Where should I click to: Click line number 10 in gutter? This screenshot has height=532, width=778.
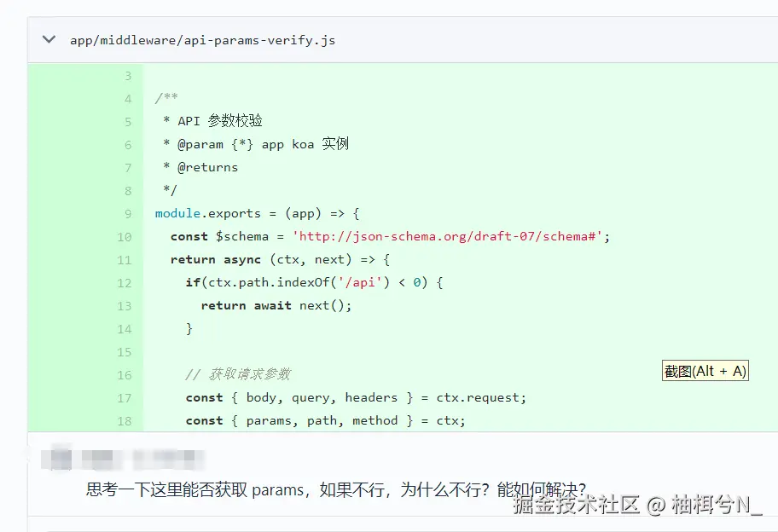coord(125,237)
